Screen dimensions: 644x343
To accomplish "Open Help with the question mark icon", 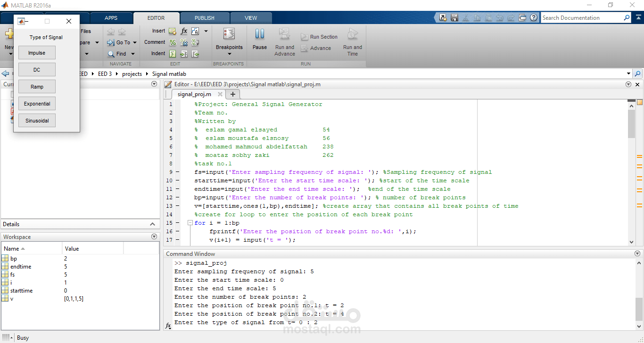I will tap(534, 18).
